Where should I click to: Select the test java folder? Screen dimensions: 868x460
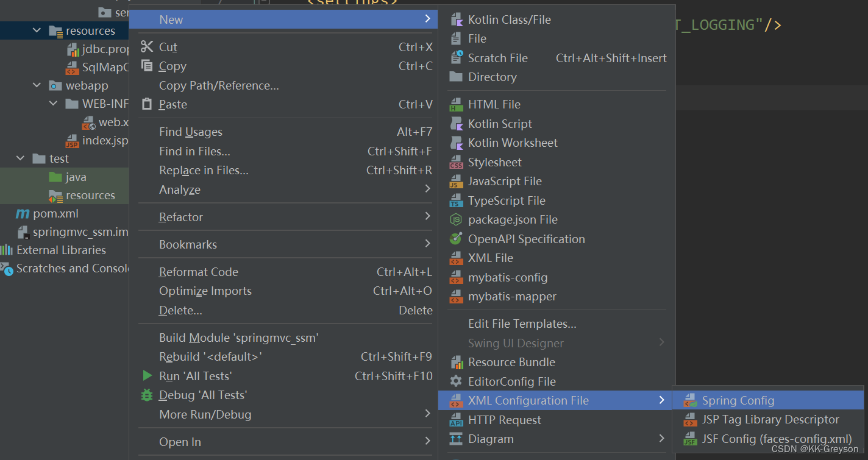click(76, 177)
